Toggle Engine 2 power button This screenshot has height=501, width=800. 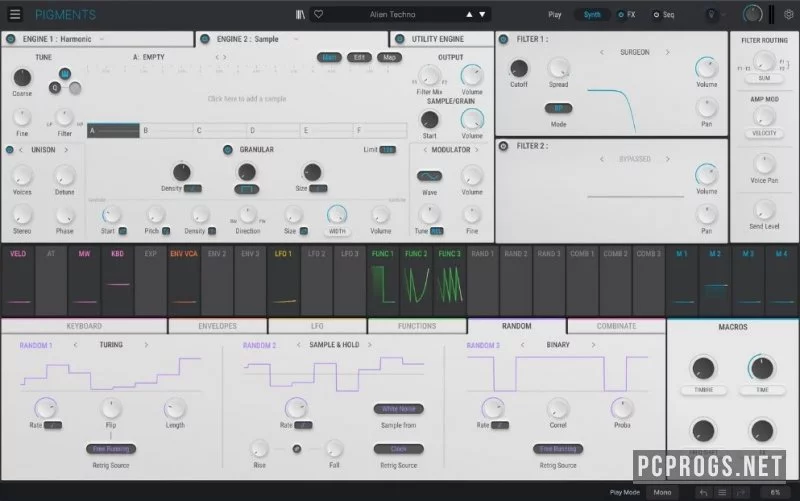coord(205,39)
